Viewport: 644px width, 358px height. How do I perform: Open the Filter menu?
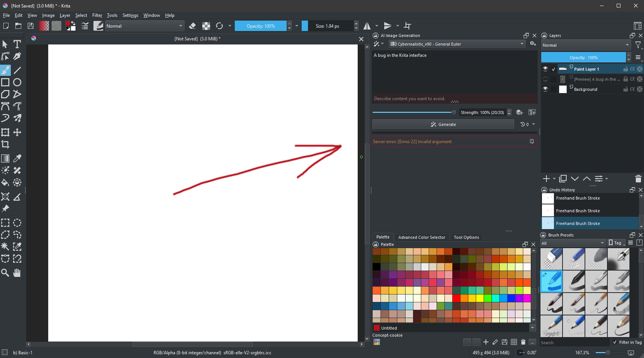[x=97, y=15]
